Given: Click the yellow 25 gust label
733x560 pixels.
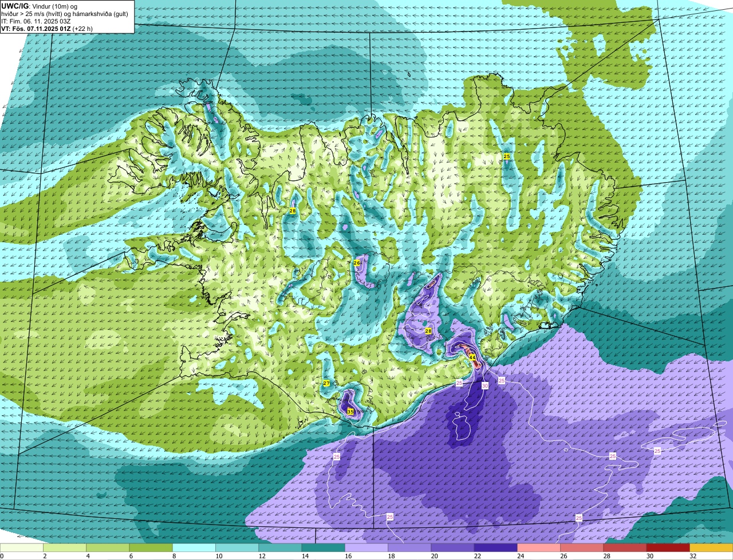Looking at the screenshot, I should pyautogui.click(x=507, y=156).
